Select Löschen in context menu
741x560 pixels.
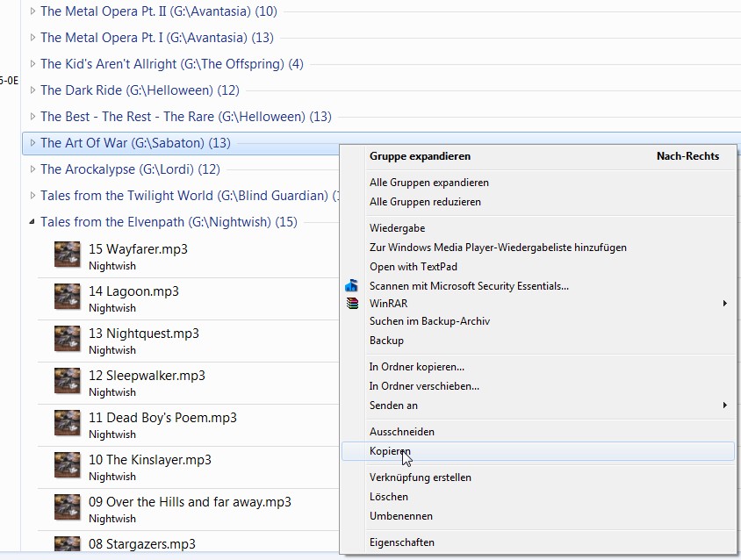[538, 497]
